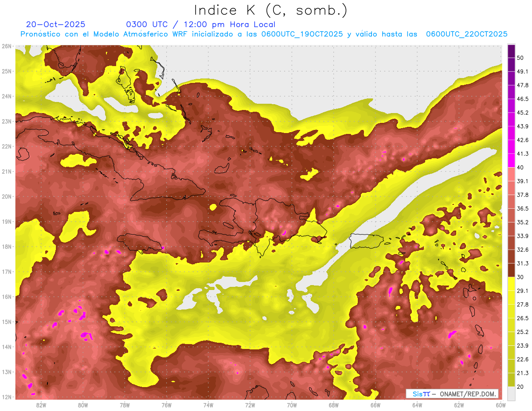Click the '68W' longitude label
The width and height of the screenshot is (532, 411).
click(333, 405)
